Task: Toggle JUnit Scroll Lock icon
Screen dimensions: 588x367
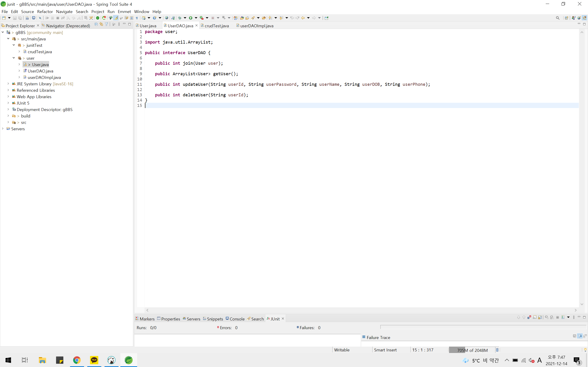Action: pos(540,317)
